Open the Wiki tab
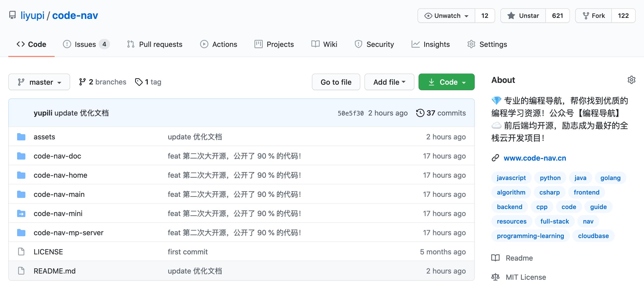644x287 pixels. [x=324, y=44]
